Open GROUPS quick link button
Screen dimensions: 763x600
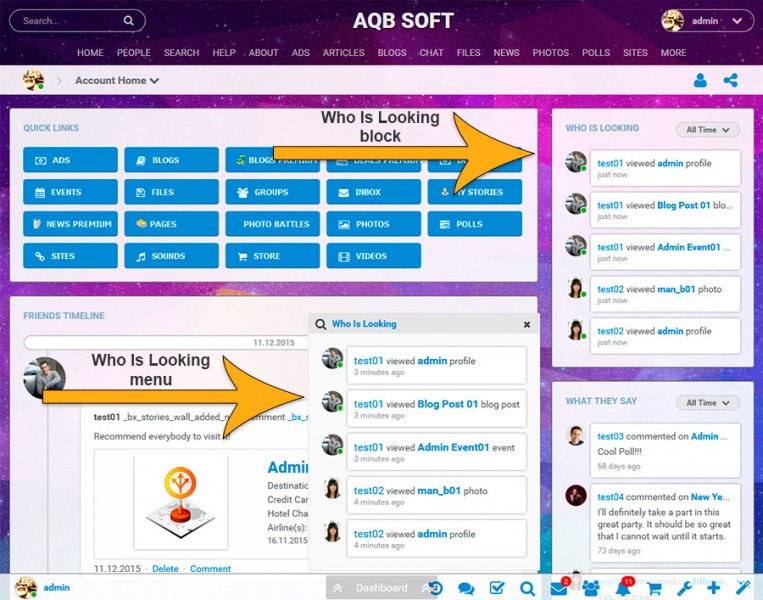click(x=272, y=192)
